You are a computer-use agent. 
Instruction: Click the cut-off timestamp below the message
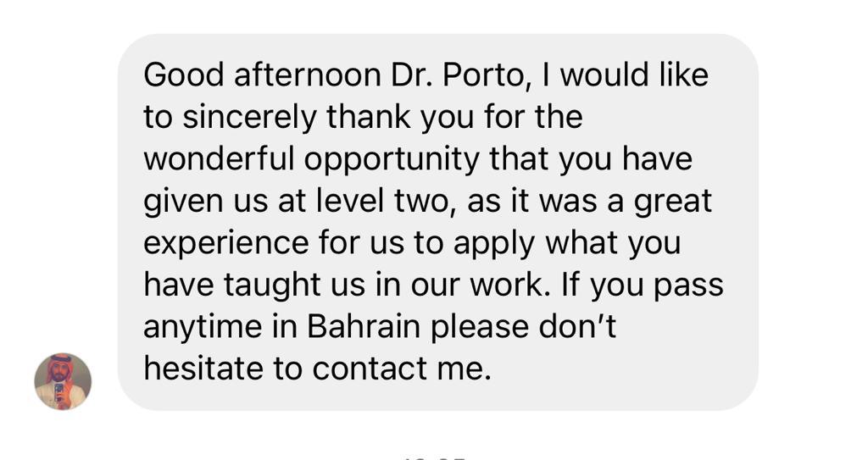(434, 457)
